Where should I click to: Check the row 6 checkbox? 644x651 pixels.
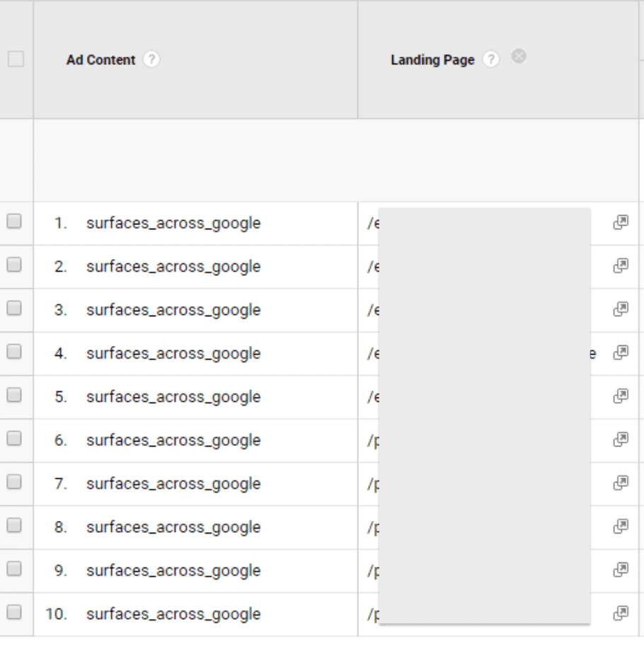pos(14,439)
